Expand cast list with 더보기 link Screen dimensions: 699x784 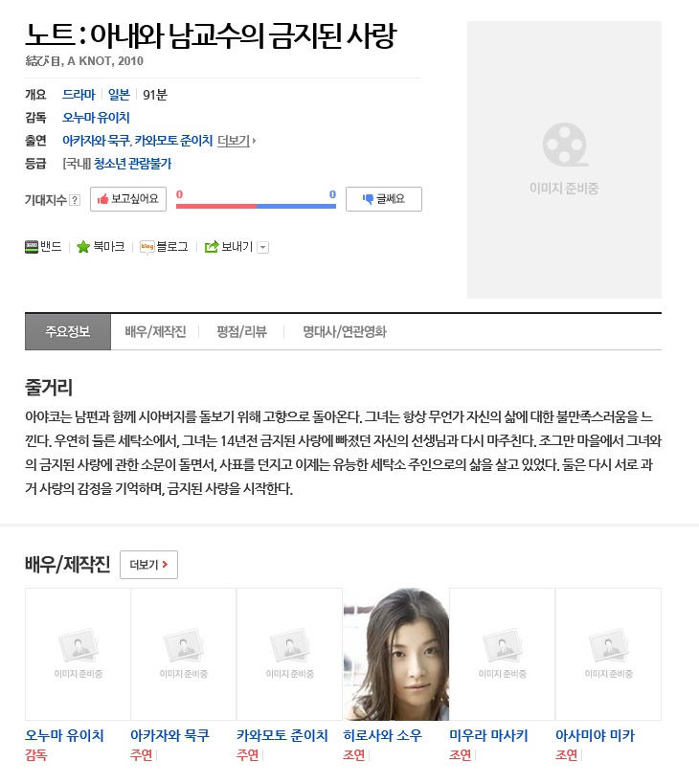[236, 141]
